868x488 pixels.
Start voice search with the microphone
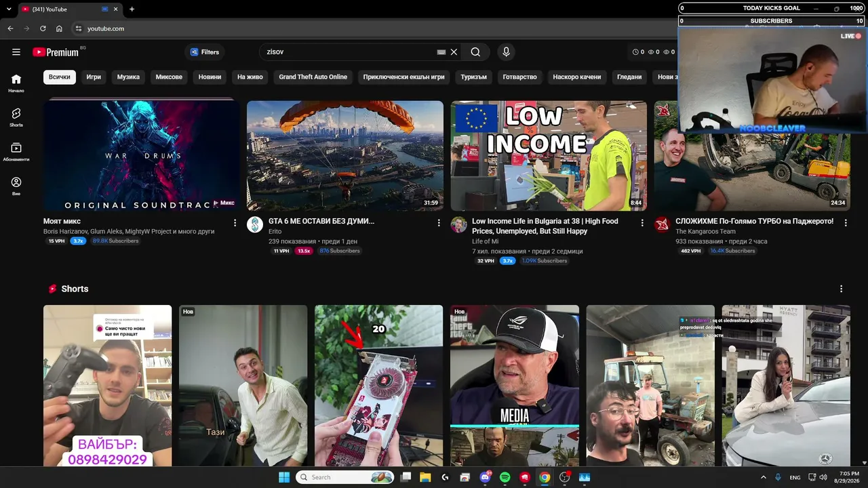[x=506, y=52]
